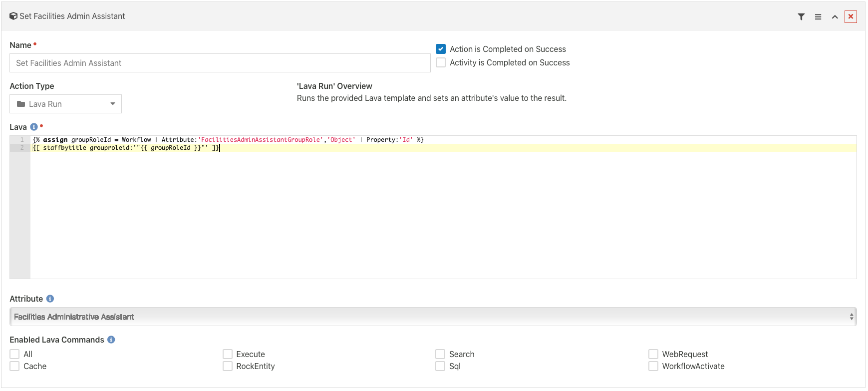
Task: Show Attribute help info icon
Action: pos(50,299)
